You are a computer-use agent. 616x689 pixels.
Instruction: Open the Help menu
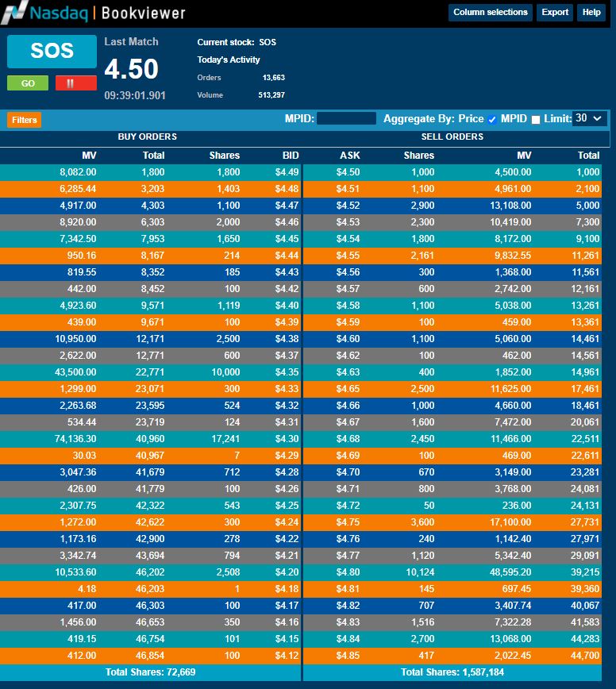click(x=591, y=13)
